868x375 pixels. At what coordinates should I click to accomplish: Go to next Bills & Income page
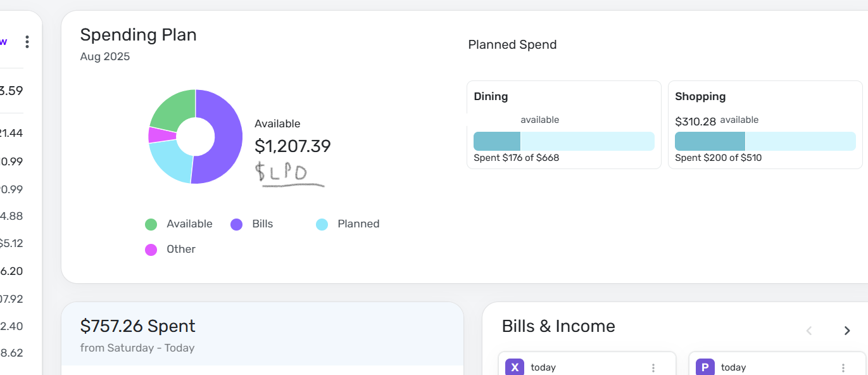click(x=847, y=331)
